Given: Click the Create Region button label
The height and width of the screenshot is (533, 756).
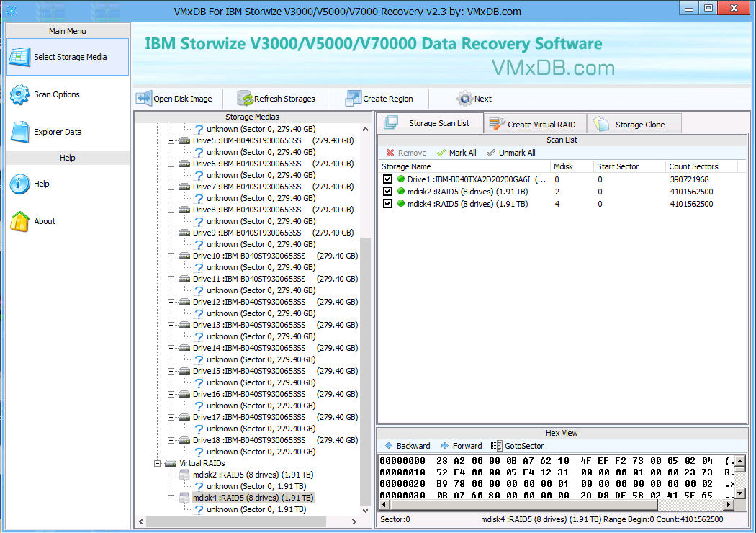Looking at the screenshot, I should (387, 99).
